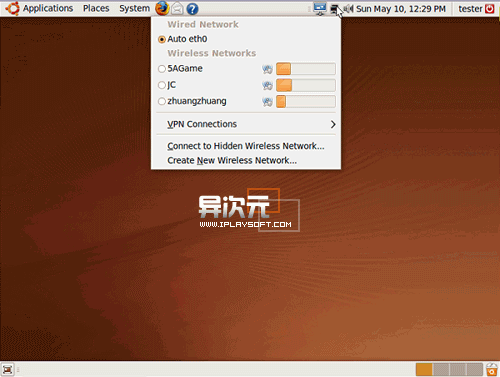Open the clock showing Sun May 10
Viewport: 500px width, 377px height.
(x=401, y=9)
